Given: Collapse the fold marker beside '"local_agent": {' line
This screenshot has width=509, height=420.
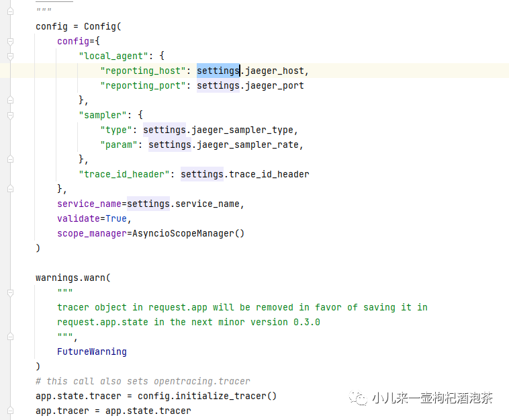Looking at the screenshot, I should pyautogui.click(x=10, y=56).
